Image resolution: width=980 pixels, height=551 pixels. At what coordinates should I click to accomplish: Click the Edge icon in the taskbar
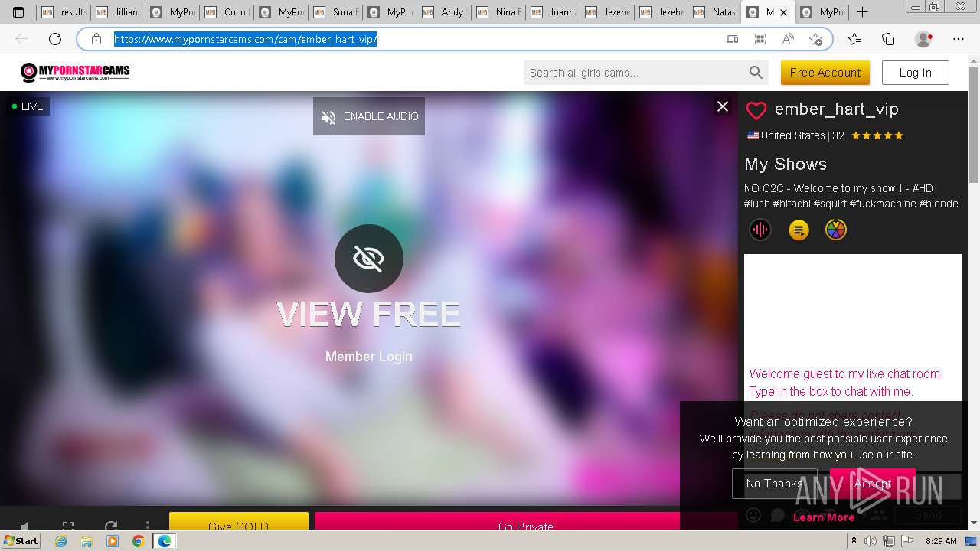(x=165, y=541)
